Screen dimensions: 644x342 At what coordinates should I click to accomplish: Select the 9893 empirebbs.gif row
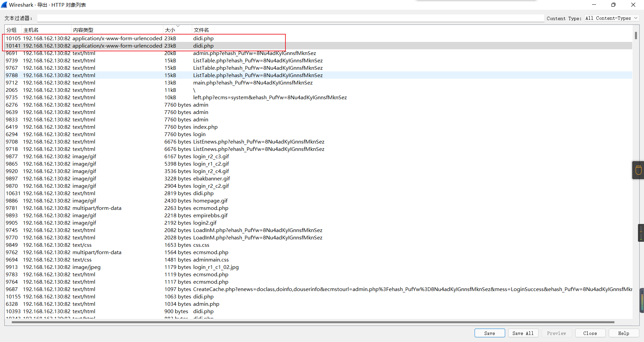pos(318,216)
